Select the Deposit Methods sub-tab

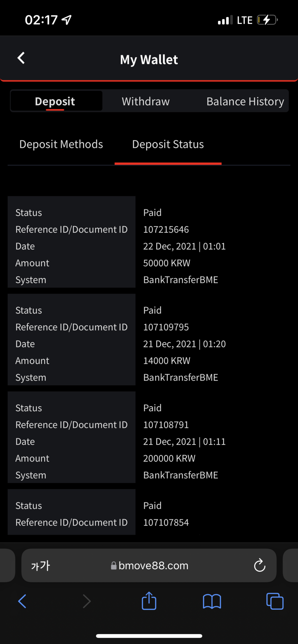point(61,144)
